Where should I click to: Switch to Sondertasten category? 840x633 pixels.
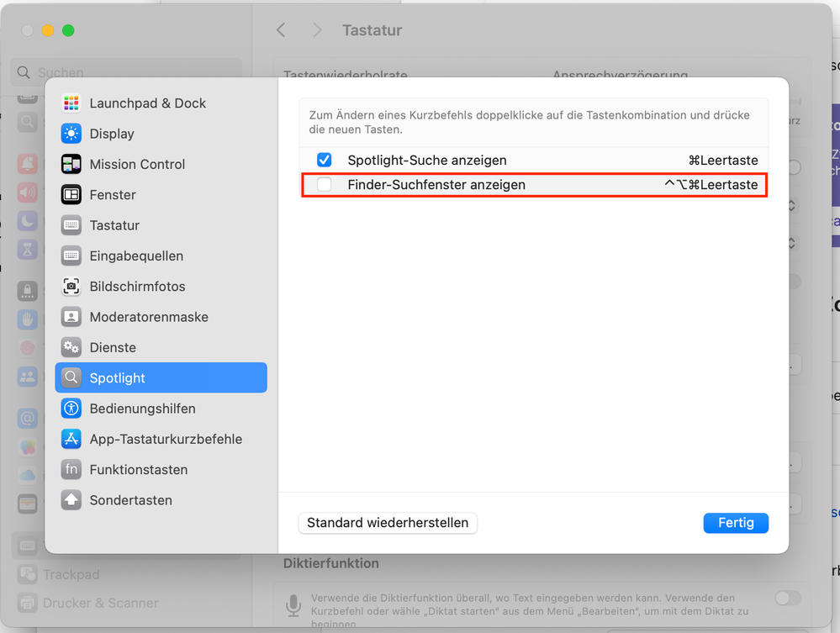tap(130, 500)
